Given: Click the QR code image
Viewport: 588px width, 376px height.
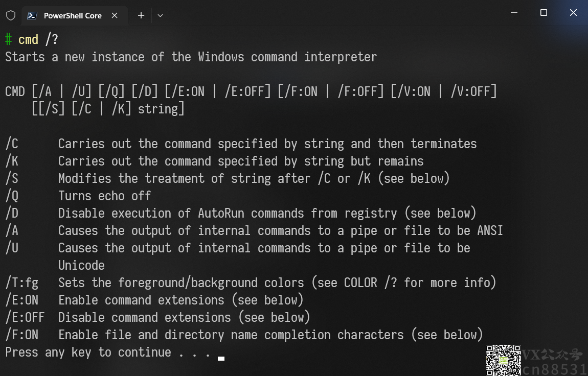Looking at the screenshot, I should [503, 360].
